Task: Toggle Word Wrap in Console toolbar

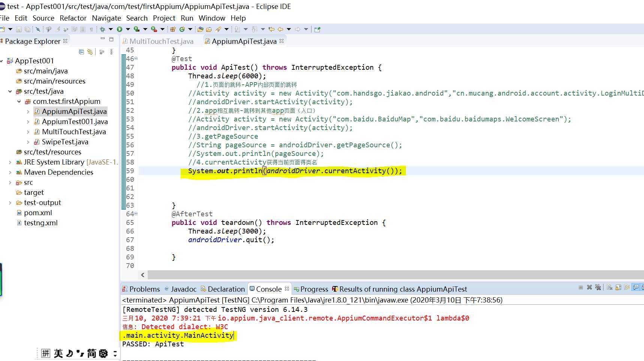Action: [x=627, y=287]
